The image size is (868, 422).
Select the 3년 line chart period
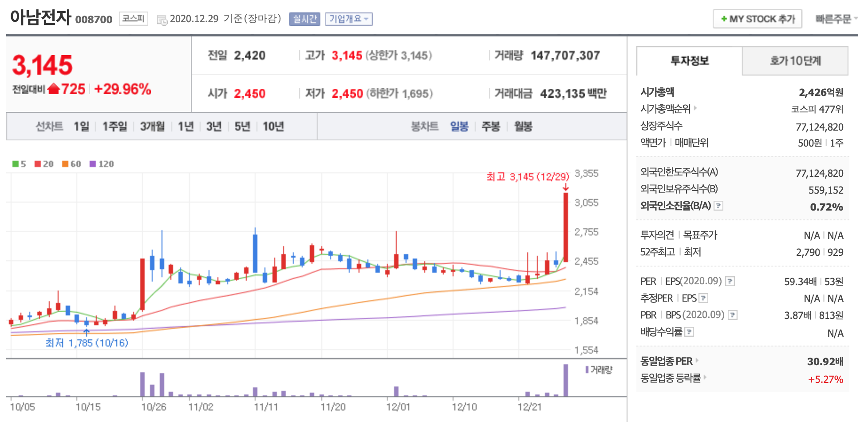[x=214, y=127]
